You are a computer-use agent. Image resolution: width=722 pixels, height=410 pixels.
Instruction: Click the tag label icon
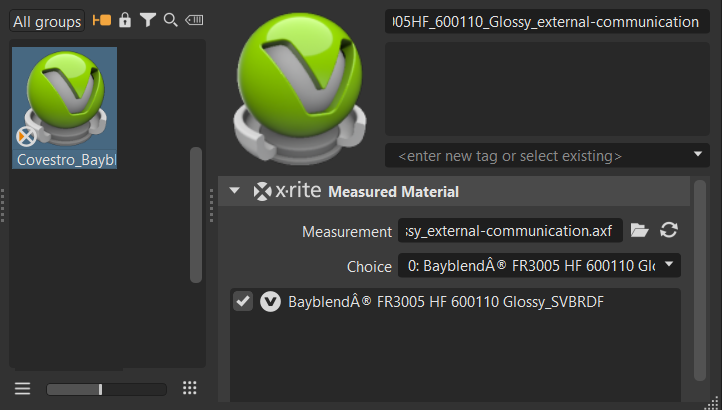[x=194, y=20]
